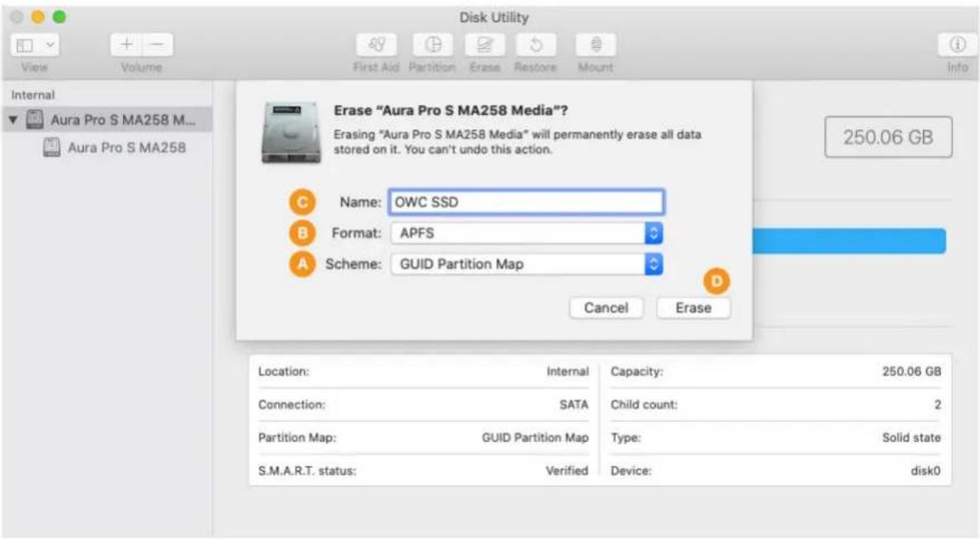The width and height of the screenshot is (980, 539).
Task: Click the Connection value SATA
Action: tap(574, 405)
